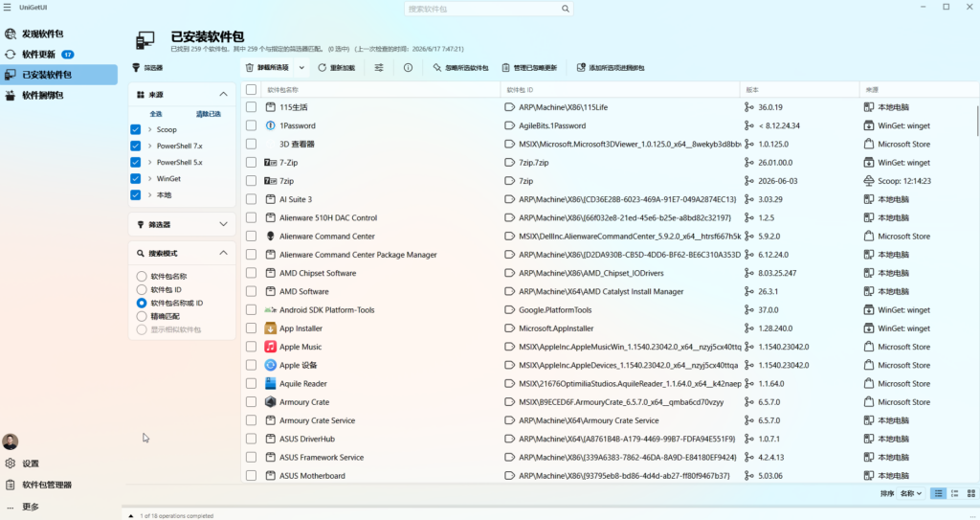Check the 115生活 package checkbox
This screenshot has width=980, height=520.
click(252, 107)
